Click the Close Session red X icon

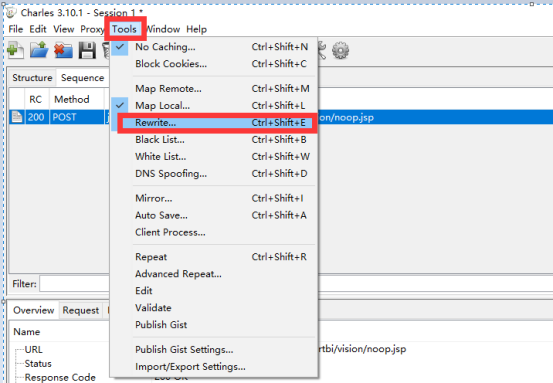63,50
